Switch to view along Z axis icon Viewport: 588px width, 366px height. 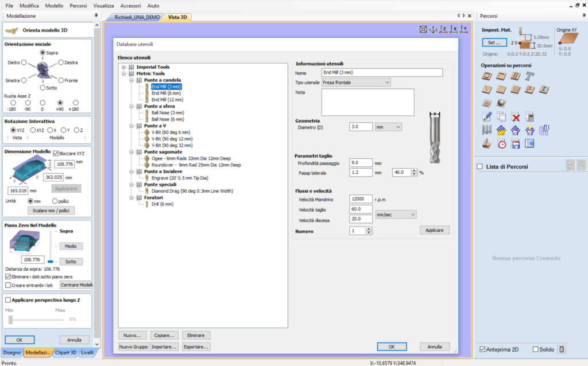click(x=444, y=29)
